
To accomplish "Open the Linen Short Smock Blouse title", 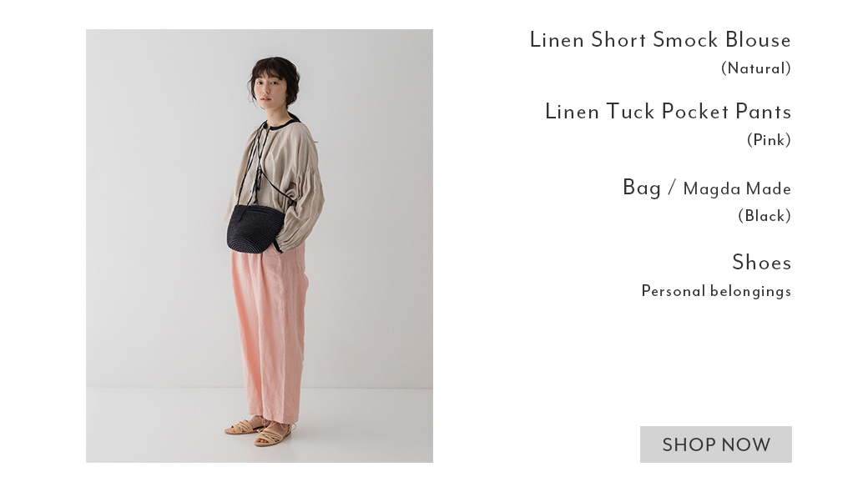I will (660, 40).
